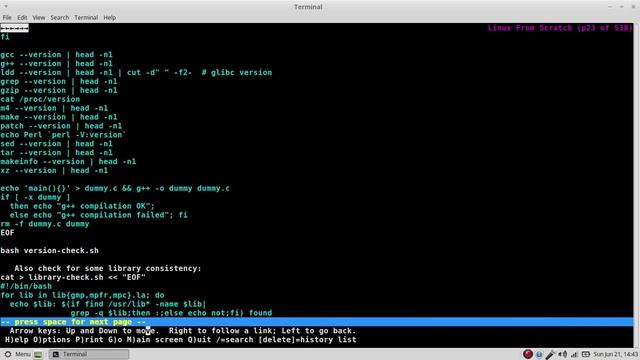Image resolution: width=640 pixels, height=360 pixels.
Task: Click the '#!/bin/bash' line
Action: click(26, 286)
